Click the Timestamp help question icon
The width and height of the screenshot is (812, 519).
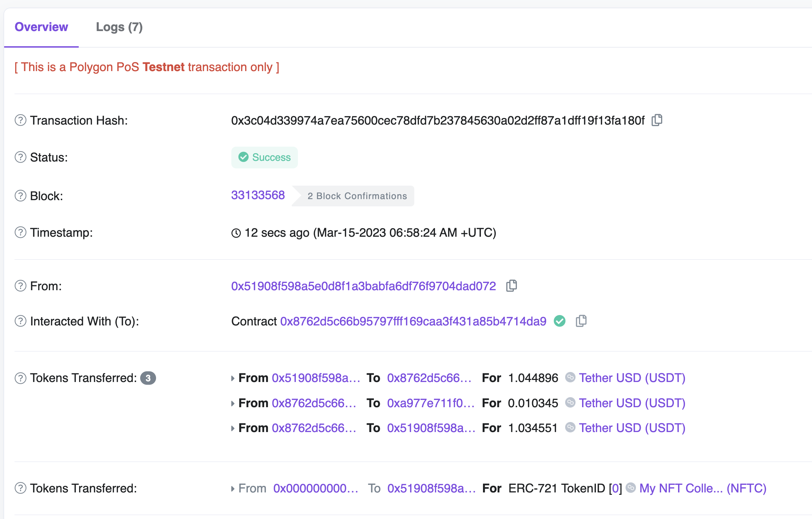[20, 233]
